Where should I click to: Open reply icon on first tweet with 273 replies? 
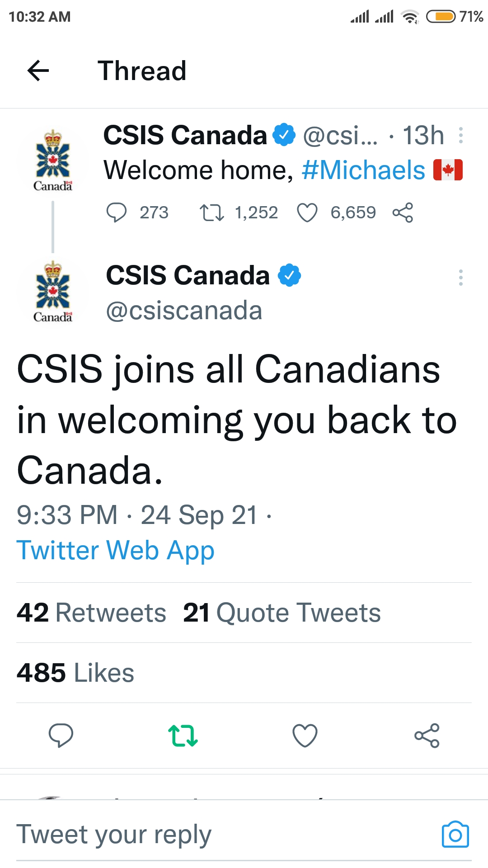point(117,212)
